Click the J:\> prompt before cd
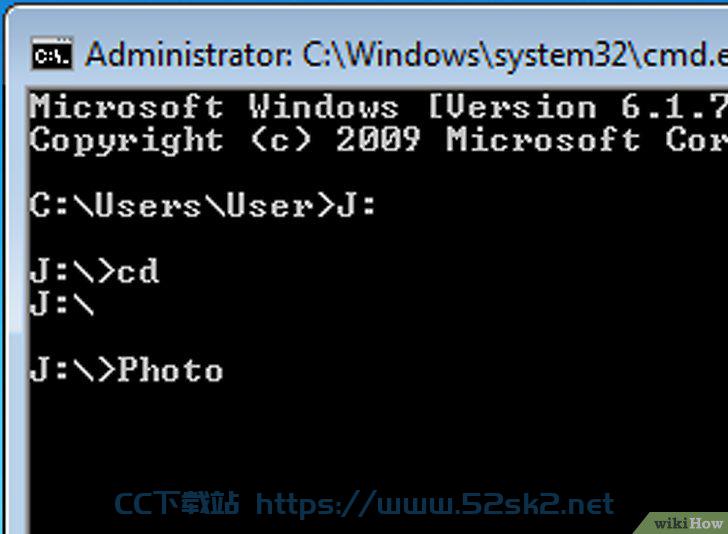 (x=72, y=271)
